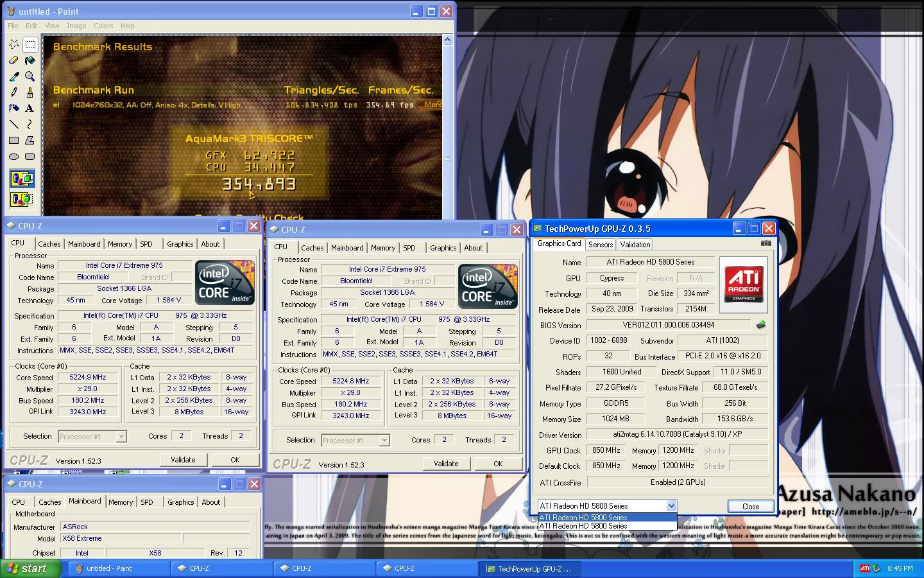Viewport: 924px width, 578px height.
Task: Choose the Line tool in Paint
Action: click(x=14, y=124)
